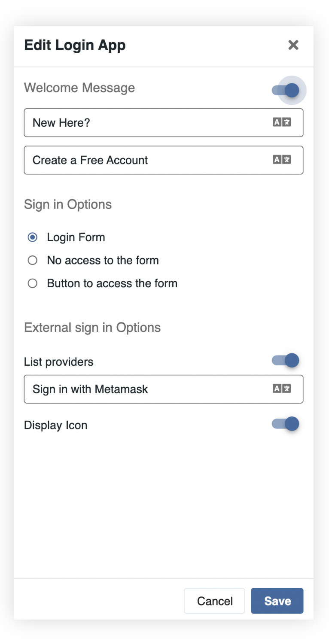Toggle the Display Icon switch
Image resolution: width=329 pixels, height=644 pixels.
[x=286, y=424]
